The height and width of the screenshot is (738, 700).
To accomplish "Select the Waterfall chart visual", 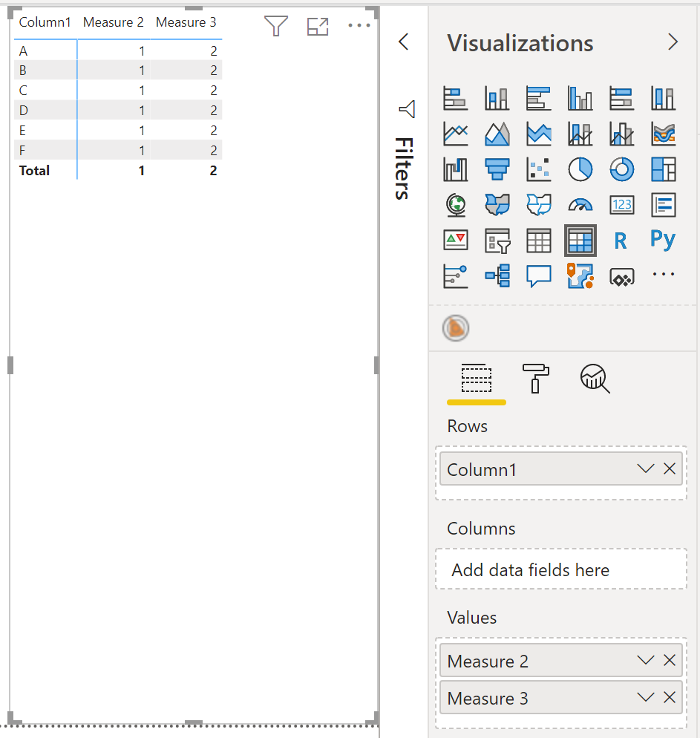I will point(455,169).
